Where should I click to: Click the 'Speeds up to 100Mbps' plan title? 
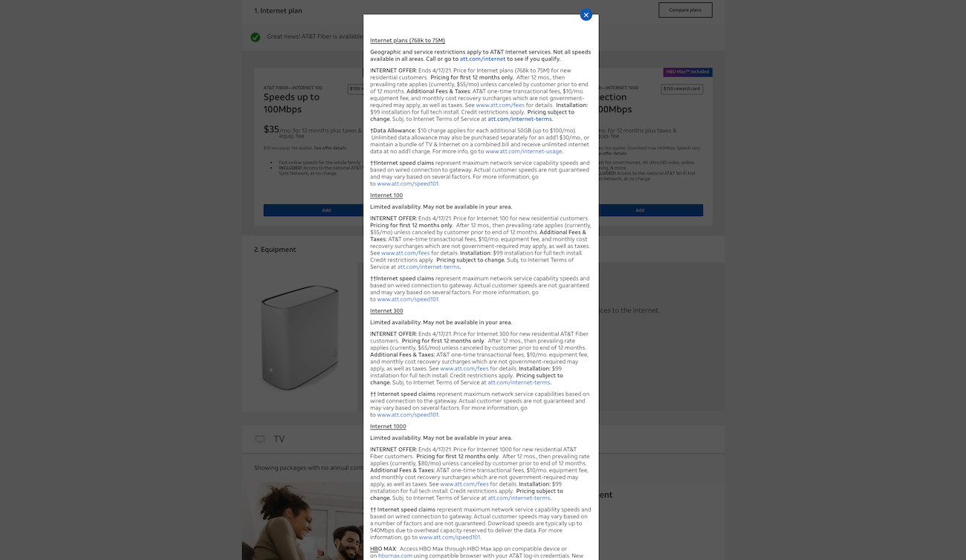291,103
